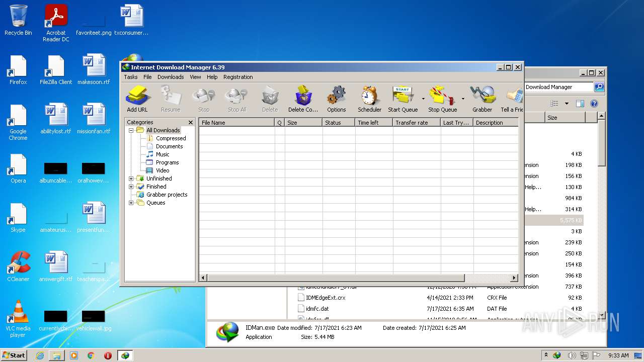Open the File menu

point(147,77)
